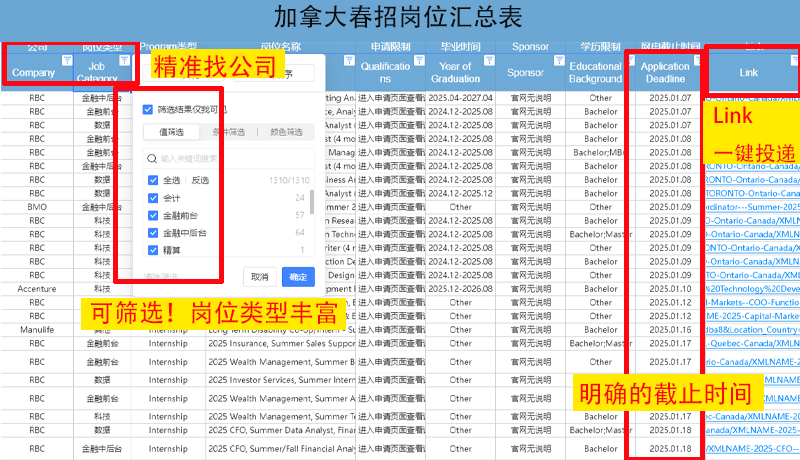This screenshot has height=460, width=800.
Task: Select the 2025 Investor Services, Summer Intern cell
Action: coord(281,380)
